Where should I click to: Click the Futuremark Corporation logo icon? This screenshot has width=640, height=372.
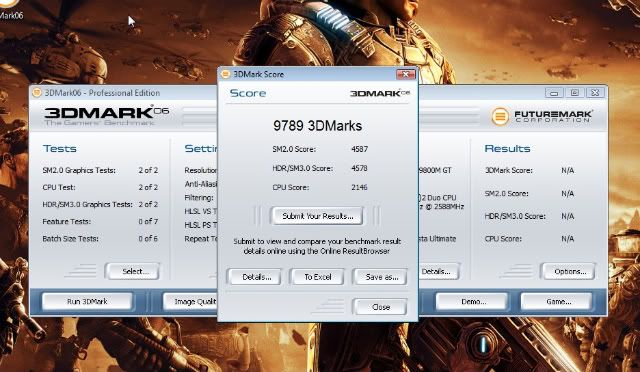pyautogui.click(x=500, y=116)
